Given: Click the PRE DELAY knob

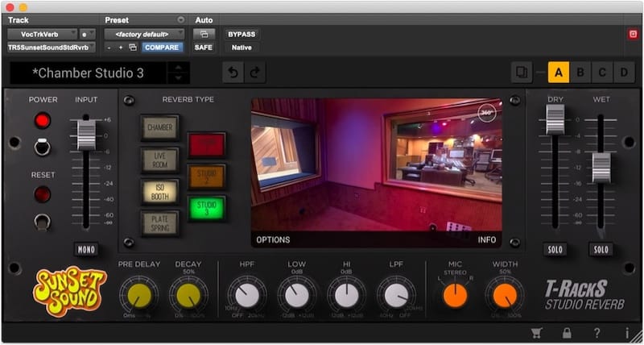Looking at the screenshot, I should click(x=139, y=295).
